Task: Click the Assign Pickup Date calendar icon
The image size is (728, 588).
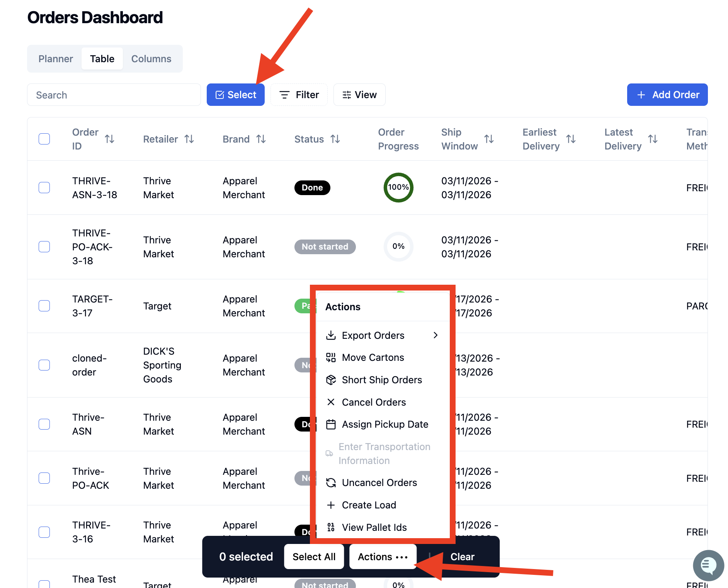Action: 331,424
